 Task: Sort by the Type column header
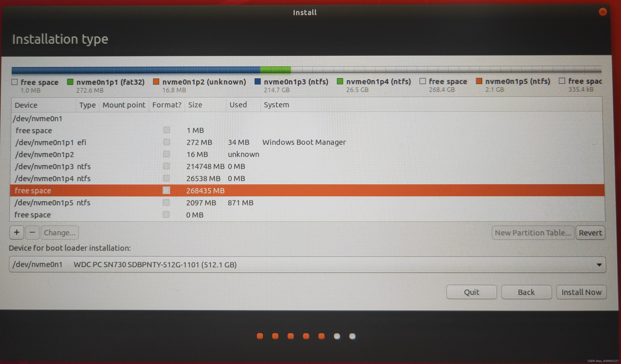point(87,105)
